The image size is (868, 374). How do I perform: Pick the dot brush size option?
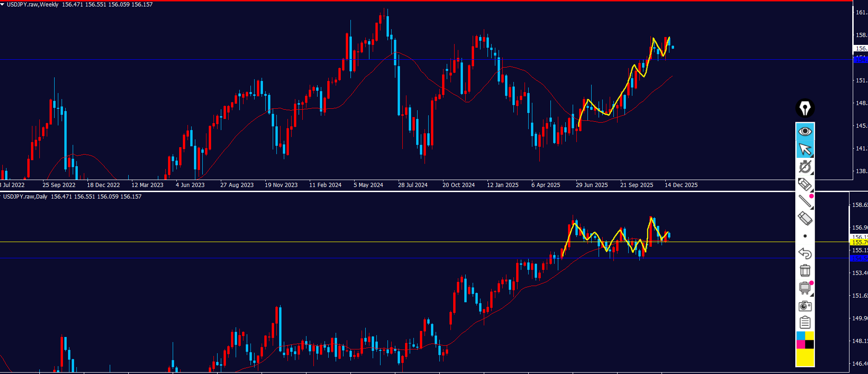coord(805,236)
